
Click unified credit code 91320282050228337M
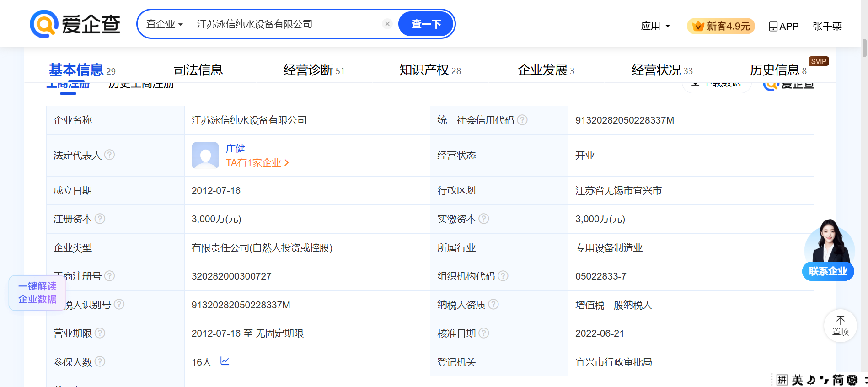pyautogui.click(x=625, y=120)
